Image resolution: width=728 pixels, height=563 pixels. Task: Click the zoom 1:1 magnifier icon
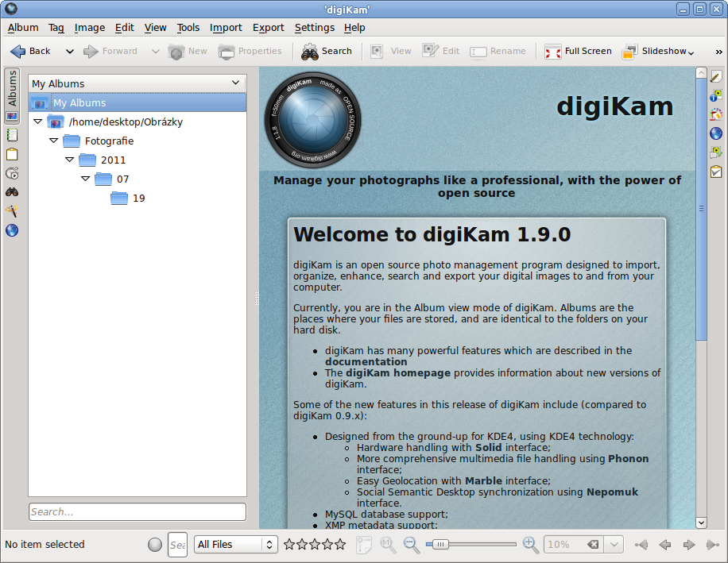pos(388,545)
